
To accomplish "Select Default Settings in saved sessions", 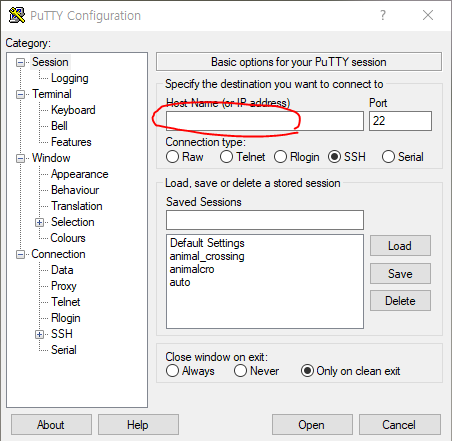I will 207,243.
